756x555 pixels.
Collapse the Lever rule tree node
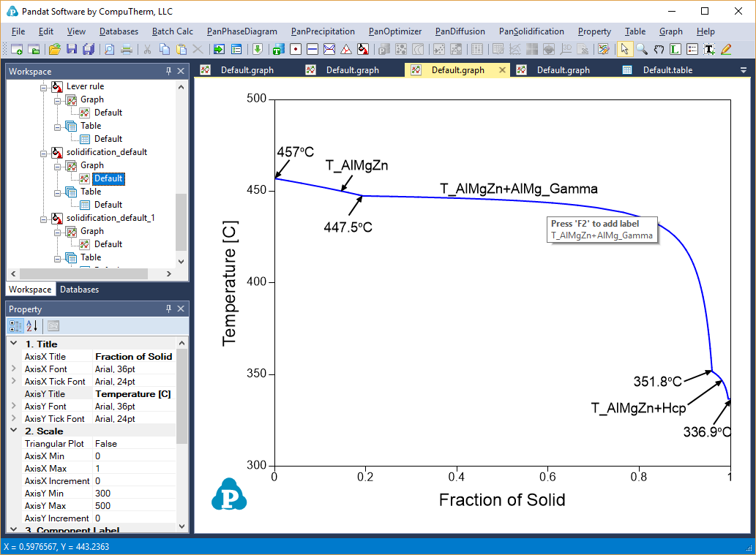44,86
